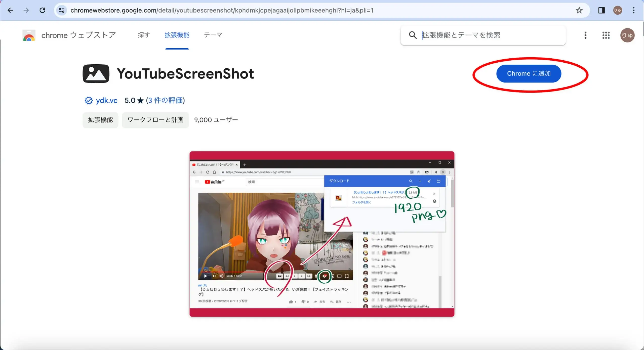Toggle the Chrome side panel icon
The height and width of the screenshot is (350, 644).
click(601, 10)
